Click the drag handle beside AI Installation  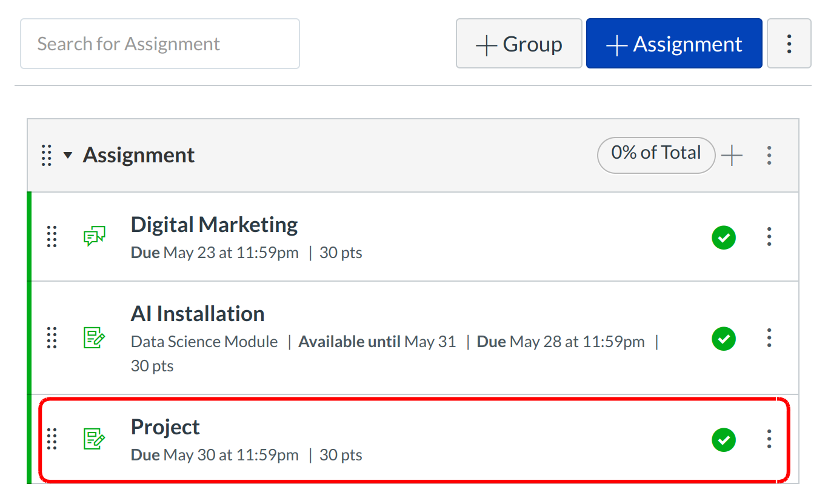click(52, 337)
